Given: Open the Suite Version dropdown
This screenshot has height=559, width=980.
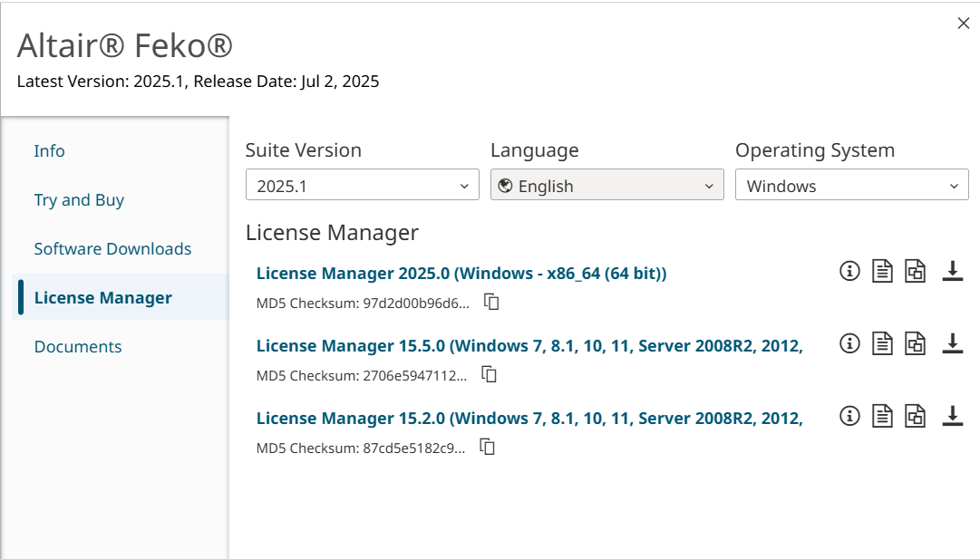Looking at the screenshot, I should tap(363, 185).
